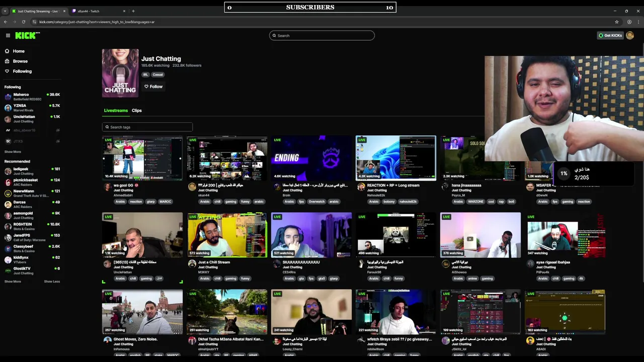Click the browser address bar URL
Image resolution: width=644 pixels, height=362 pixels.
[x=97, y=22]
